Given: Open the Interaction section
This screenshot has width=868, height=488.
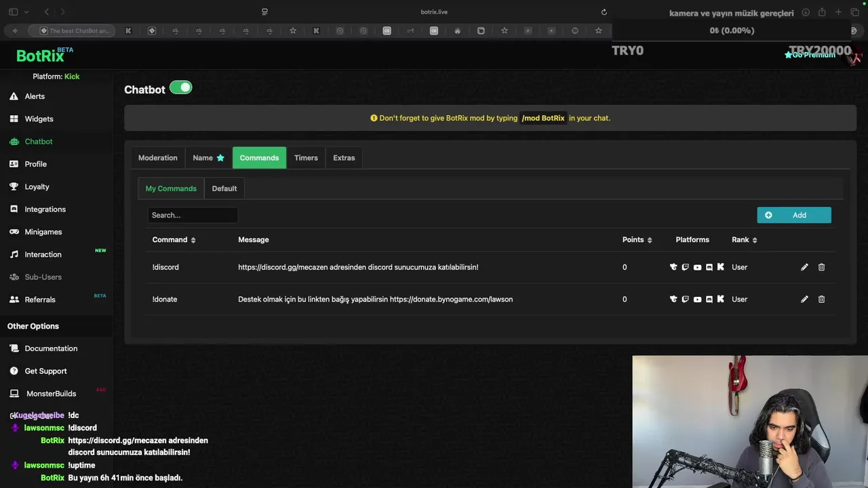Looking at the screenshot, I should 43,254.
